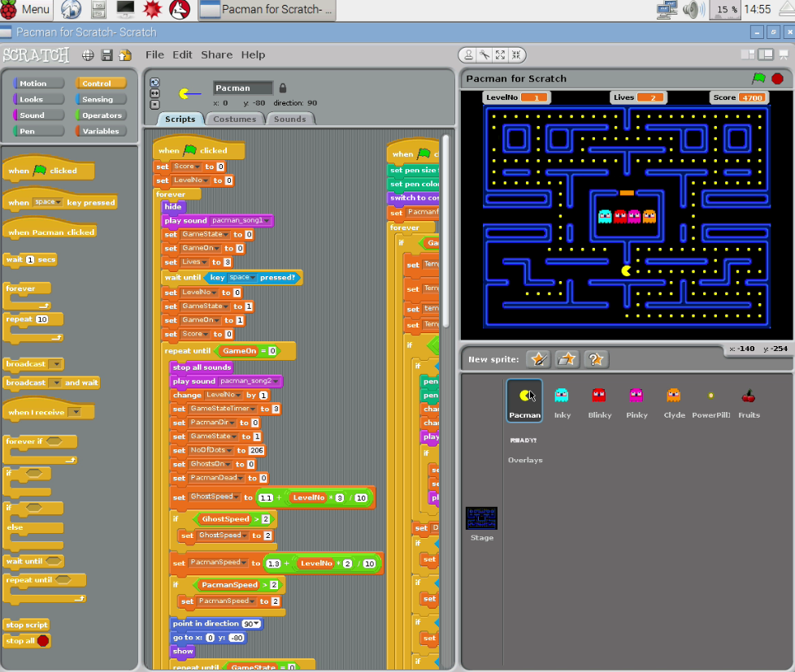Select the duplicate stamp tool
The image size is (795, 672).
coord(469,54)
